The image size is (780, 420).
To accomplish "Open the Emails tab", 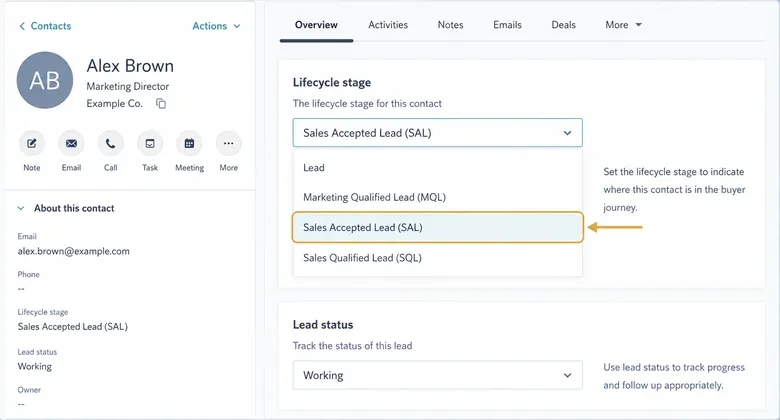I will point(507,25).
